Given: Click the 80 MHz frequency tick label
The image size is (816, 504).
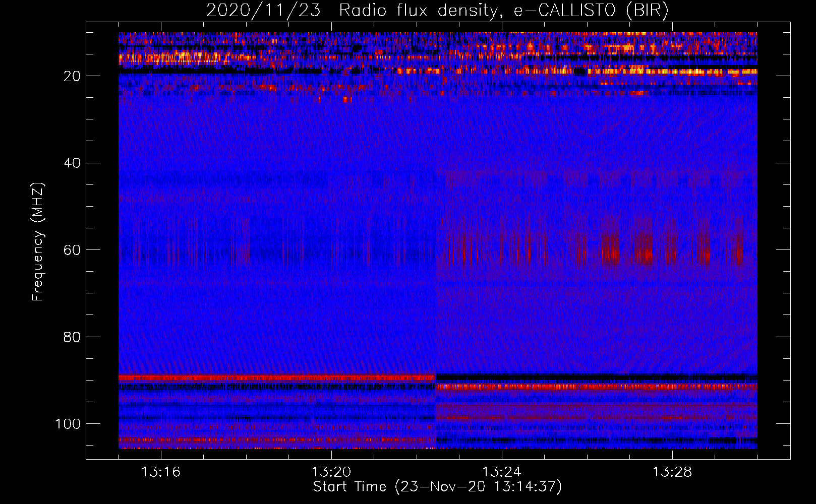Looking at the screenshot, I should tap(72, 337).
